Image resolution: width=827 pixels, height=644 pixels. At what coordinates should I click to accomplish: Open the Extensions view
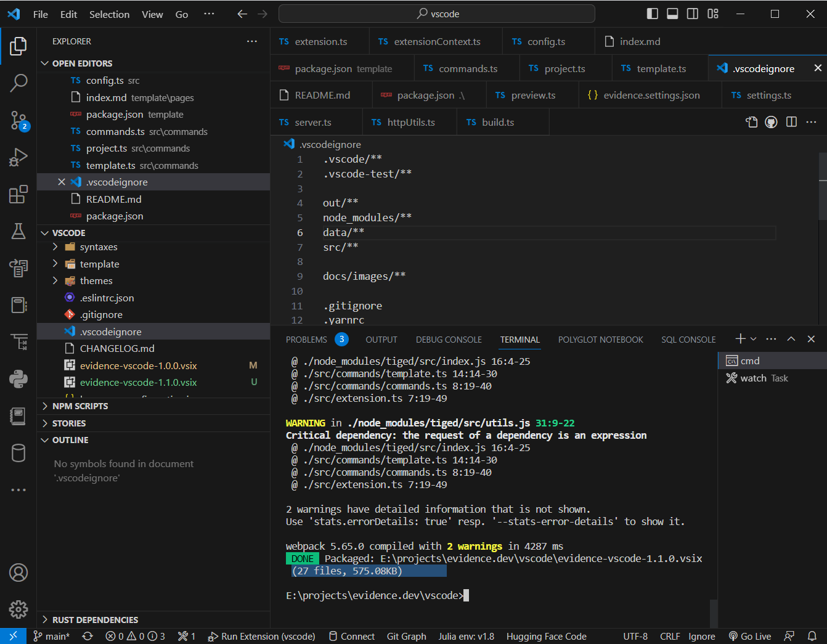tap(18, 194)
